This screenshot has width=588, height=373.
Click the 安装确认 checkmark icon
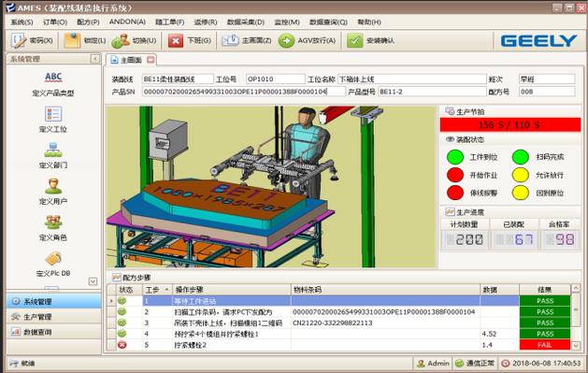354,40
